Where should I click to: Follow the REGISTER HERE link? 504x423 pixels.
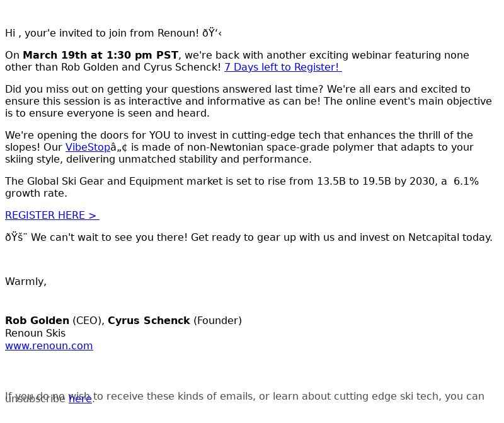(52, 215)
